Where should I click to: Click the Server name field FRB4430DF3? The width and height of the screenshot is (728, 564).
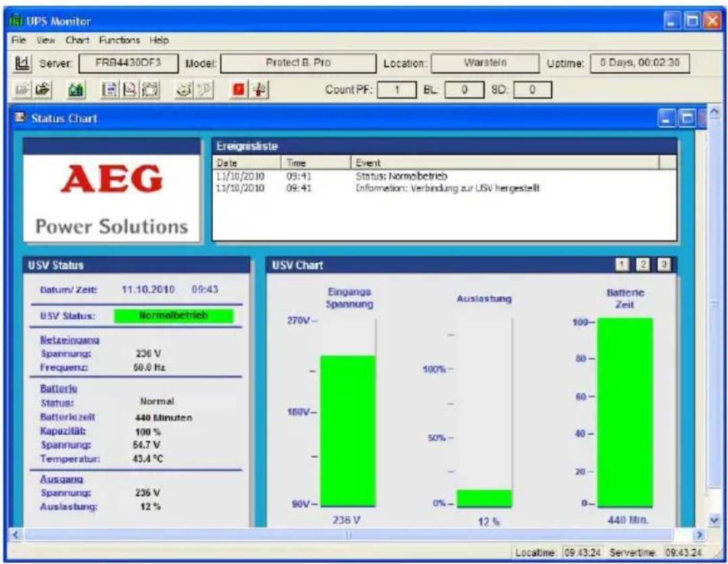tap(128, 64)
